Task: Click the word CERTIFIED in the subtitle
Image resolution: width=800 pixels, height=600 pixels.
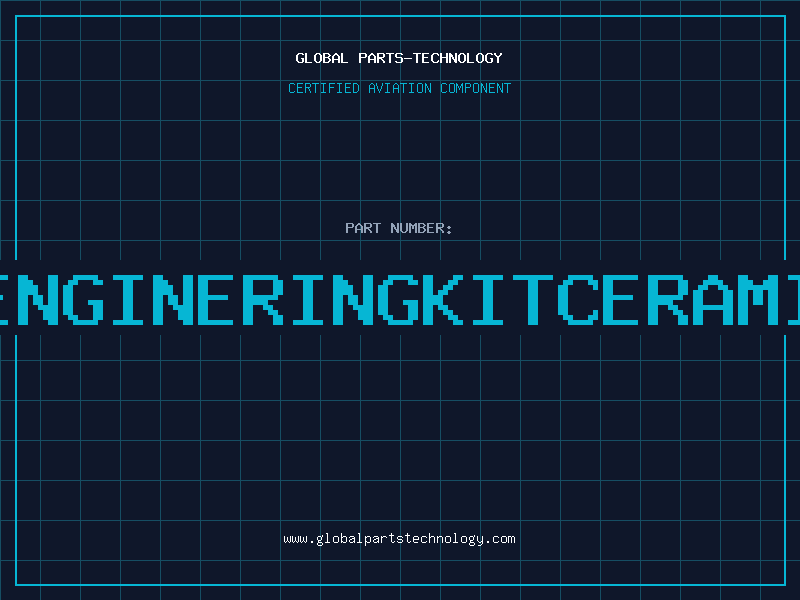Action: (324, 88)
